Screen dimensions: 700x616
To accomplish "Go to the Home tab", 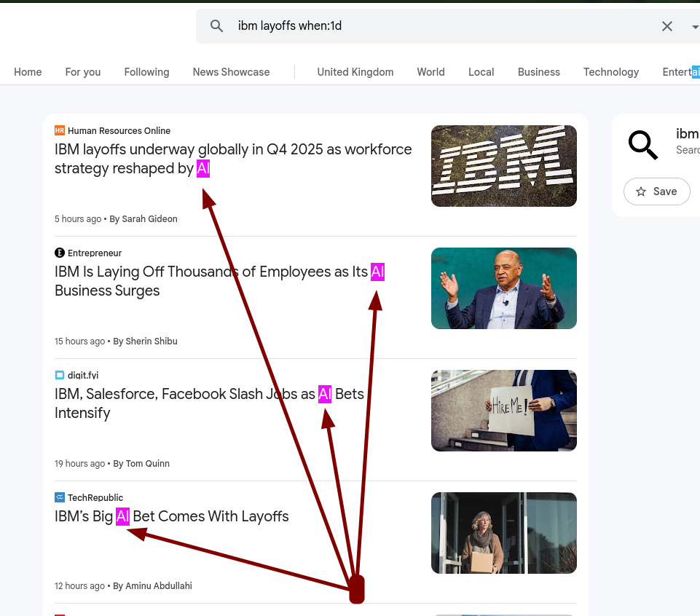I will click(28, 72).
